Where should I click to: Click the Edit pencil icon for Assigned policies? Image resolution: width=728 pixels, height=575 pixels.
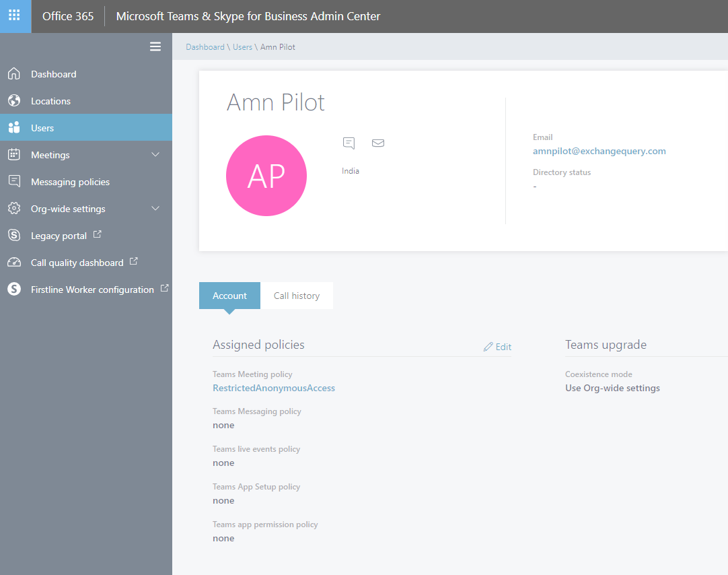pyautogui.click(x=488, y=347)
